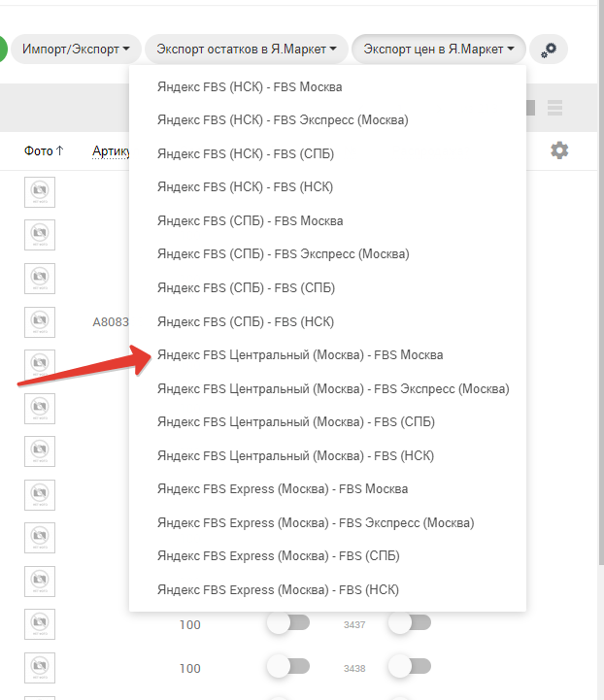Viewport: 604px width, 700px height.
Task: Toggle first switch in row 3438
Action: coord(288,667)
